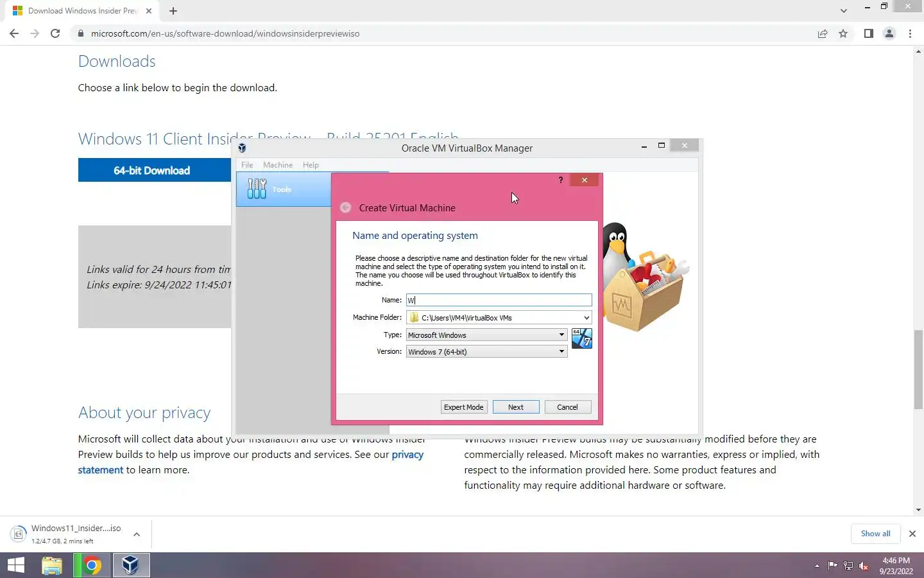Switch to VirtualBox on the taskbar

131,565
